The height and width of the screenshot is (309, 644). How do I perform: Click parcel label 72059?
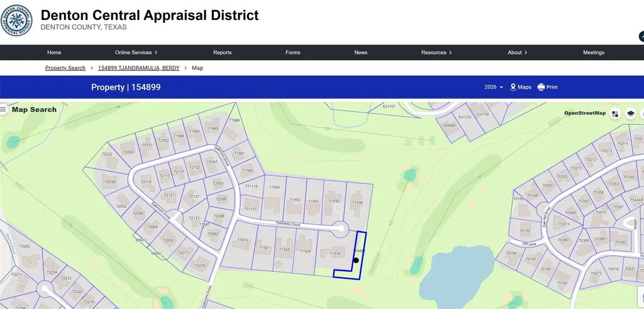pyautogui.click(x=167, y=241)
